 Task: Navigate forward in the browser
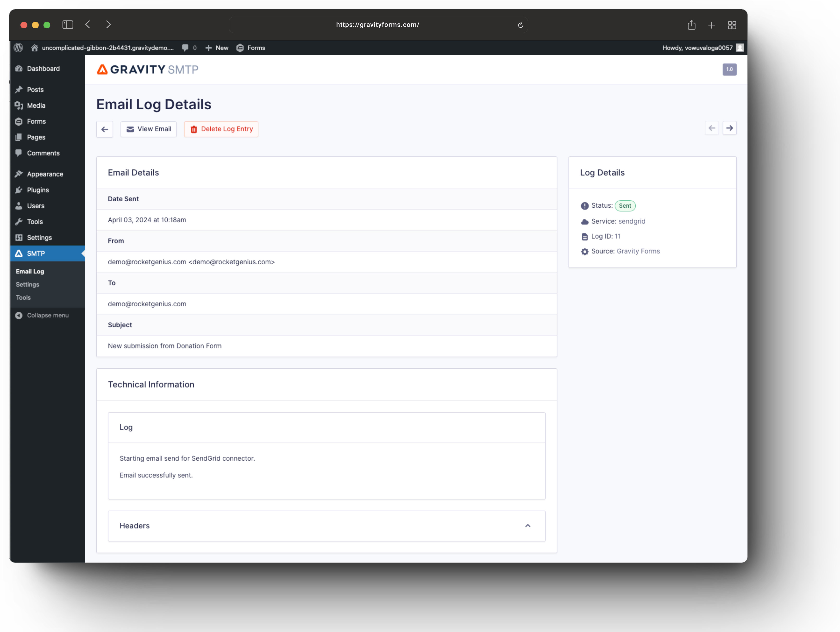(x=108, y=25)
